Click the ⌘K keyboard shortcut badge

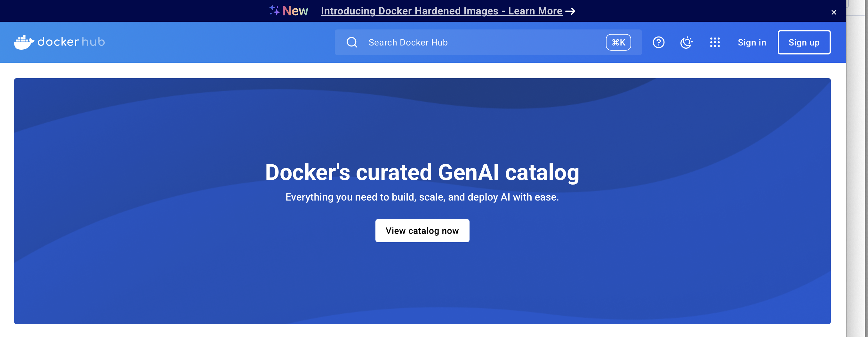pyautogui.click(x=618, y=43)
